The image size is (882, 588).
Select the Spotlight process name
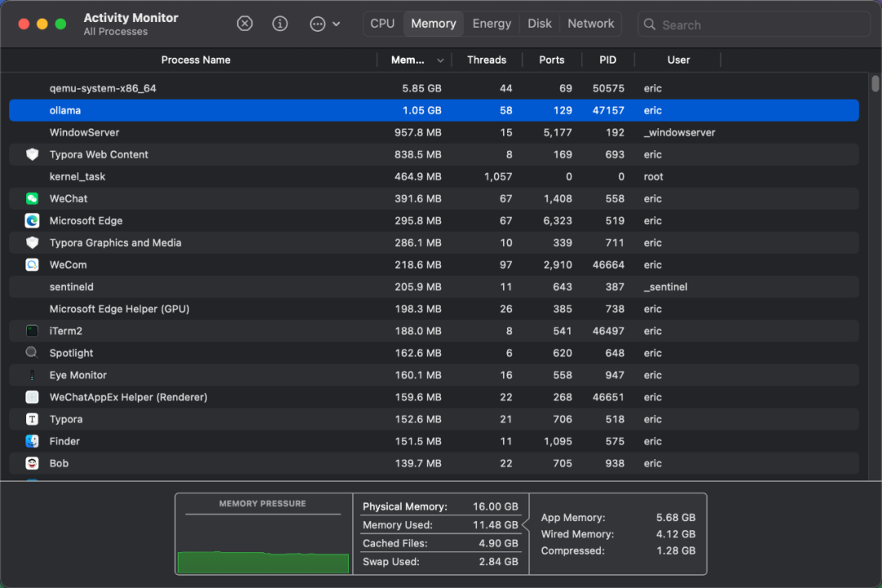point(71,353)
